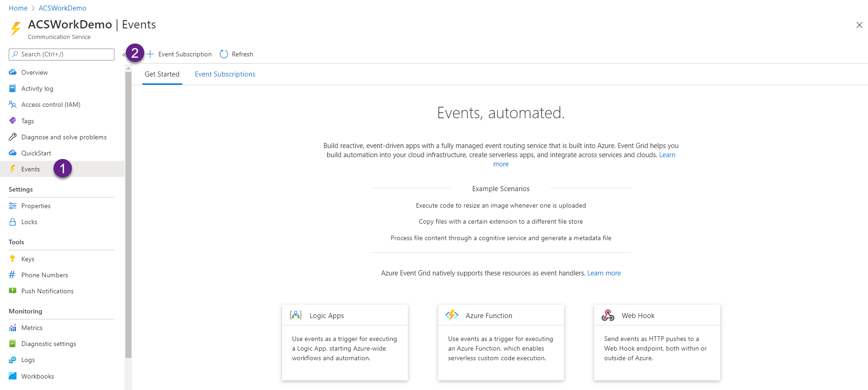Viewport: 868px width, 390px height.
Task: Click the ACSWorkDemo breadcrumb link
Action: coord(62,8)
